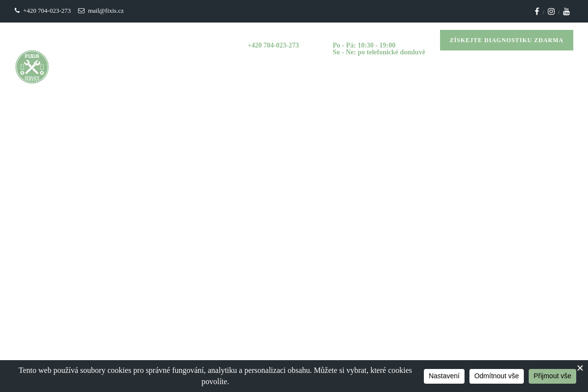Screen dimensions: 588x392
Task: Call +420 704-023-273 from the top bar
Action: tap(47, 11)
